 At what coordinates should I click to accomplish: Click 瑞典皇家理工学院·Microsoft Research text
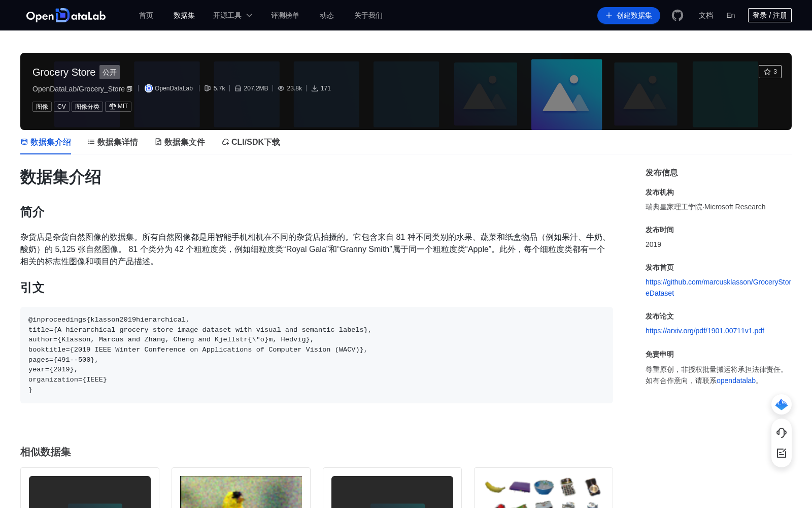click(705, 207)
